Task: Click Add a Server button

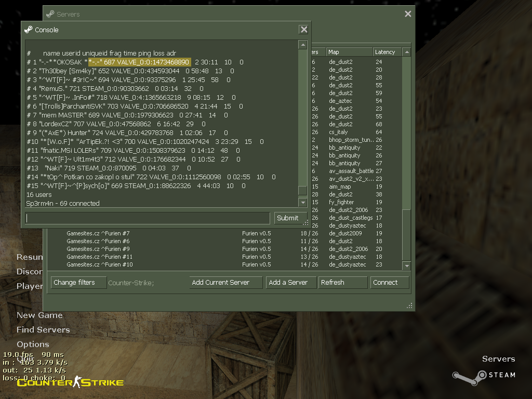Action: (291, 283)
